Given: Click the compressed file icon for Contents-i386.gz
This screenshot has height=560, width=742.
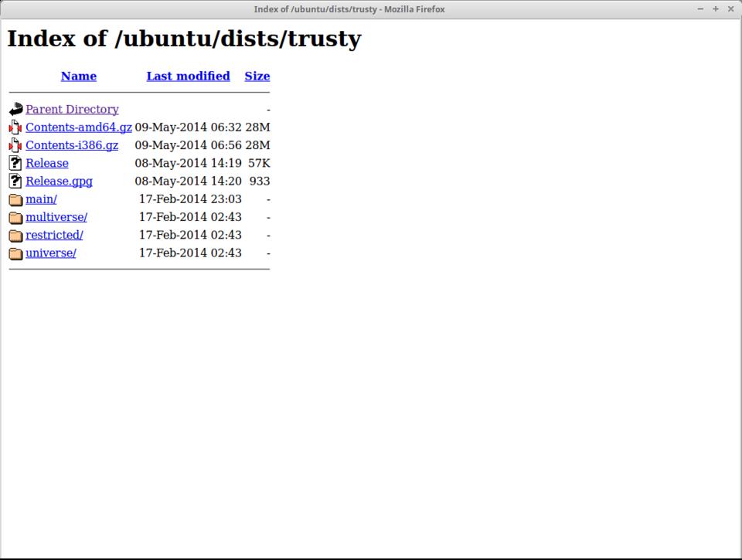Looking at the screenshot, I should coord(15,145).
